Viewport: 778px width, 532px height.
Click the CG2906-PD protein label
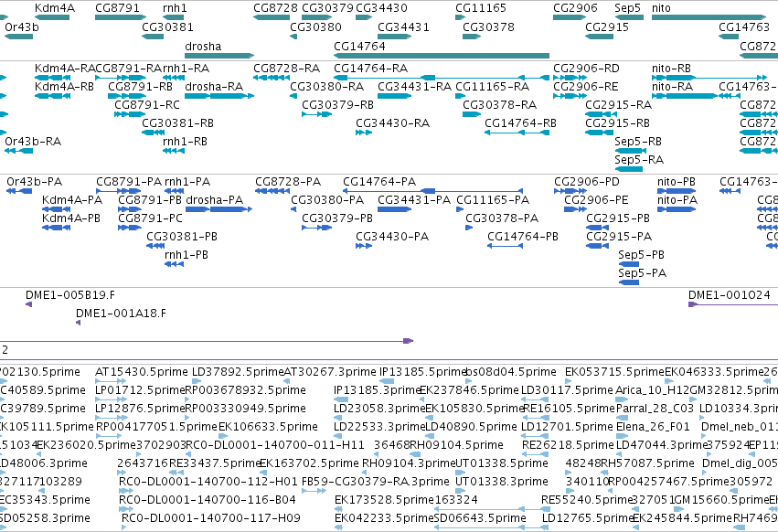[587, 182]
